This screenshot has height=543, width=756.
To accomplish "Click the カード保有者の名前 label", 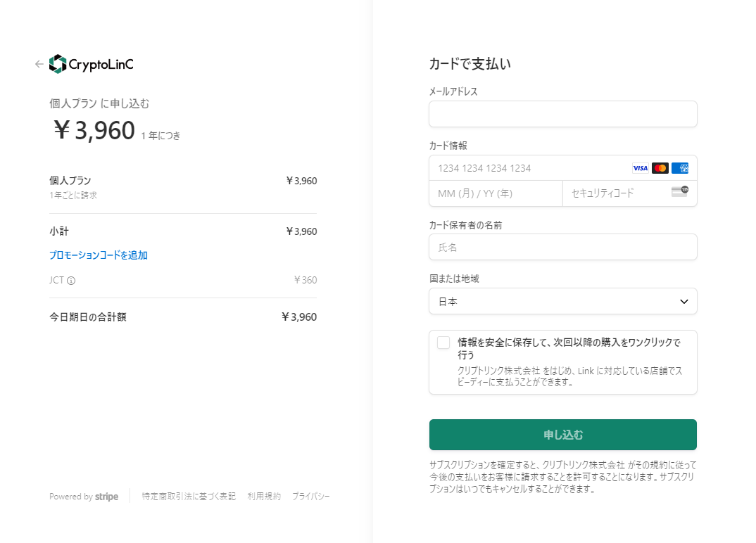I will click(x=466, y=225).
